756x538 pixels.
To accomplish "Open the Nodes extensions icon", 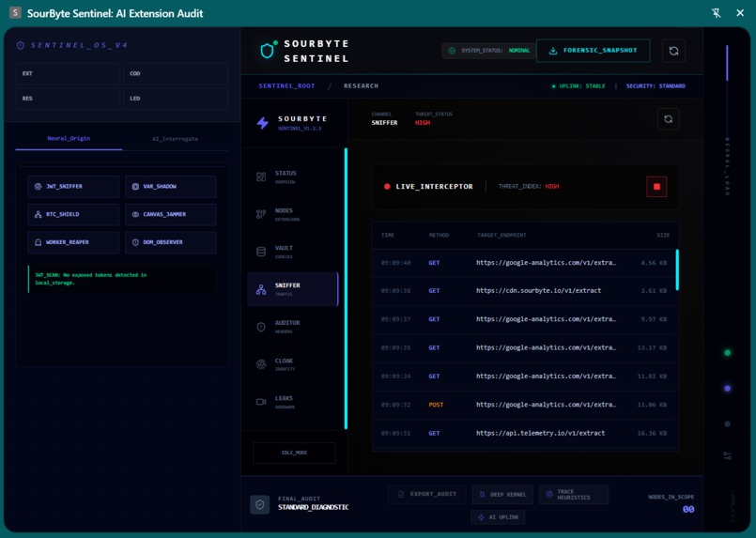I will (261, 214).
